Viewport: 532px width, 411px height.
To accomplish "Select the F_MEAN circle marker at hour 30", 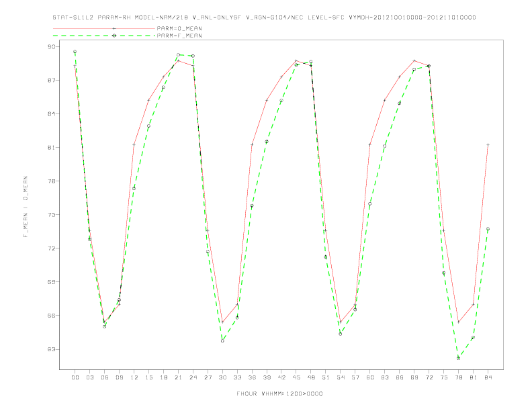I will (222, 340).
